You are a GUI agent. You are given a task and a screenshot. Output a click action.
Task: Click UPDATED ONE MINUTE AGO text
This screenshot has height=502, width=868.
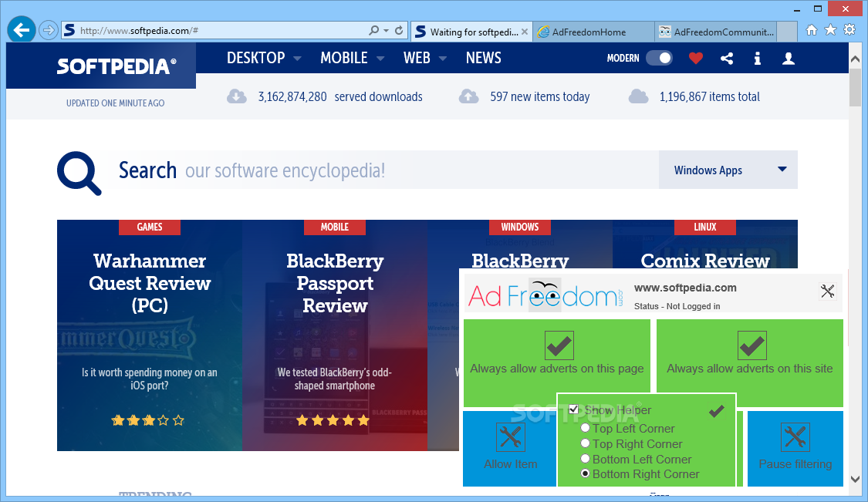[x=115, y=103]
